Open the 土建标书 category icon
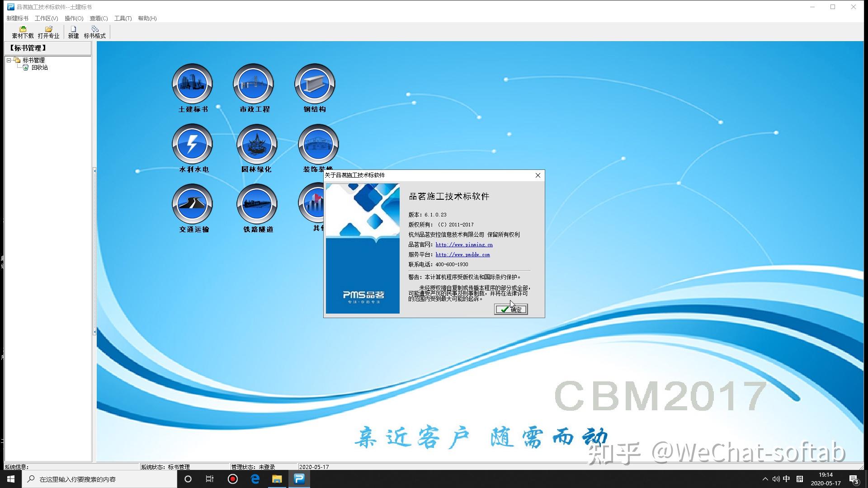Image resolution: width=868 pixels, height=488 pixels. pyautogui.click(x=192, y=84)
